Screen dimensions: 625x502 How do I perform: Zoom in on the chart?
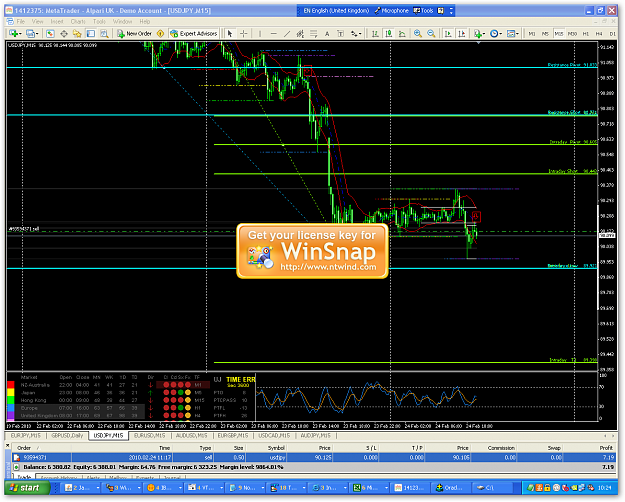click(418, 34)
